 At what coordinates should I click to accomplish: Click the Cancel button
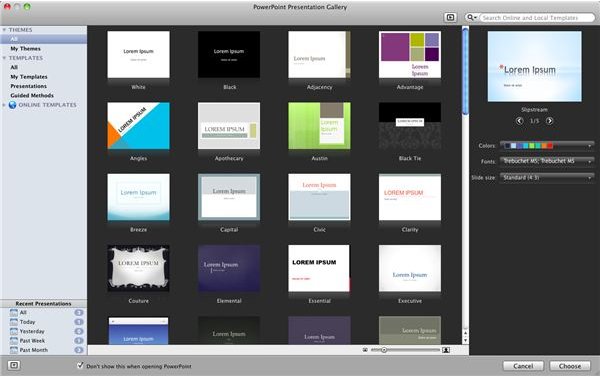tap(523, 366)
